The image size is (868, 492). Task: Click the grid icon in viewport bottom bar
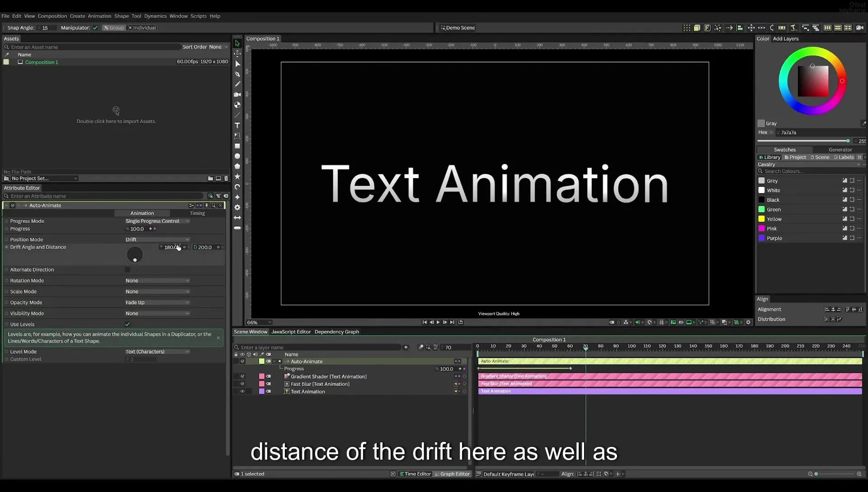tap(661, 322)
